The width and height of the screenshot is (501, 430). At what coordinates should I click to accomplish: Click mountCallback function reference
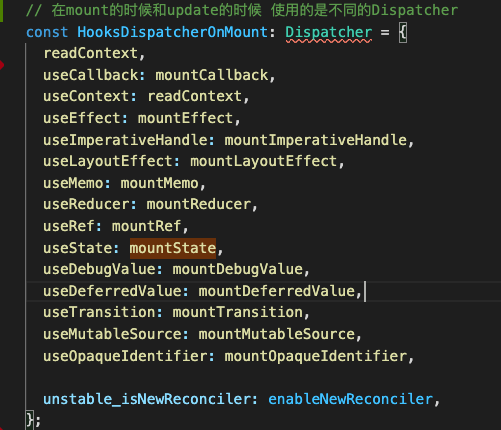[212, 75]
